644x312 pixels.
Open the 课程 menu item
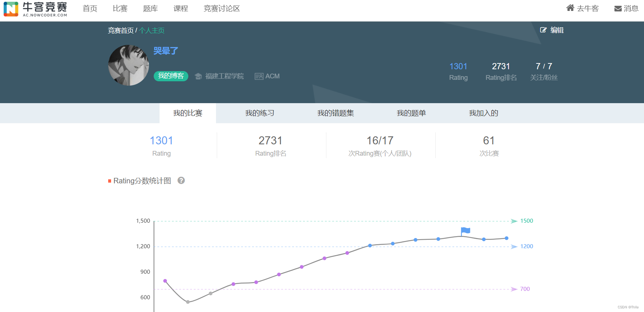click(181, 9)
